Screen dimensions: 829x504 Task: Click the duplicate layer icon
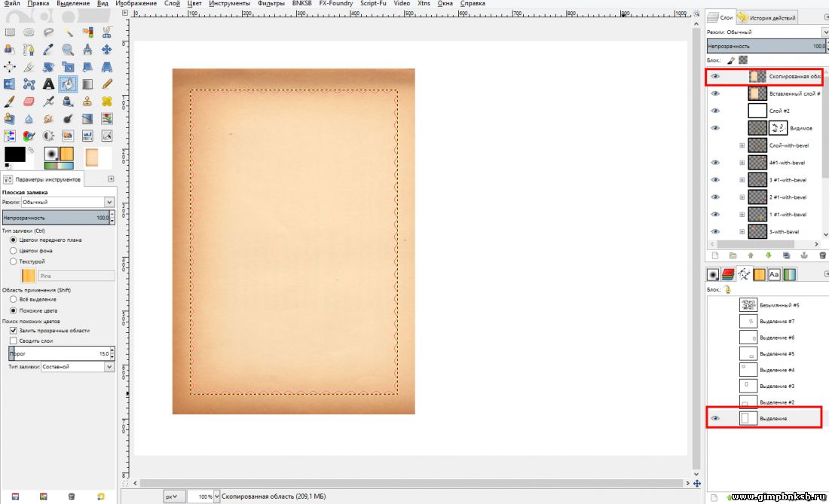(x=786, y=255)
